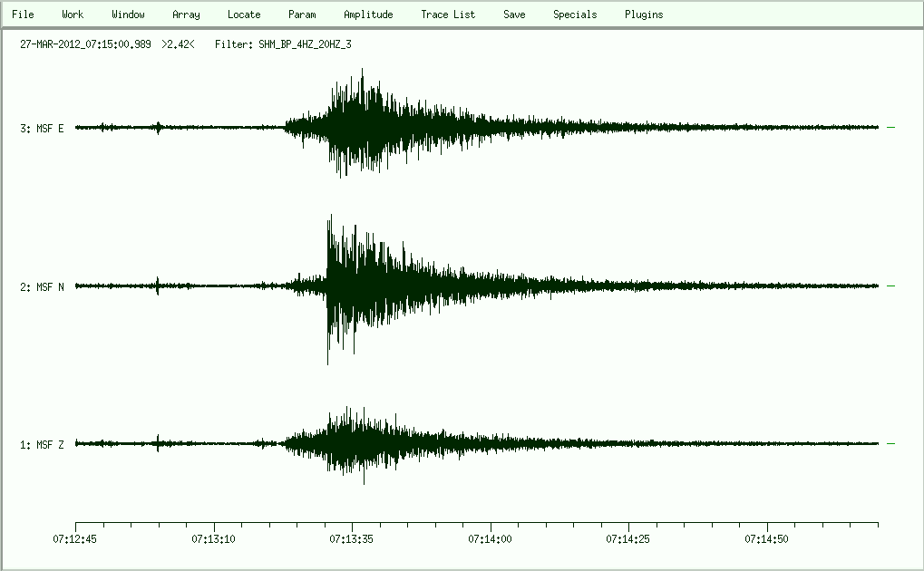The height and width of the screenshot is (571, 924).
Task: Click the 07:12:45 axis start label
Action: (75, 539)
